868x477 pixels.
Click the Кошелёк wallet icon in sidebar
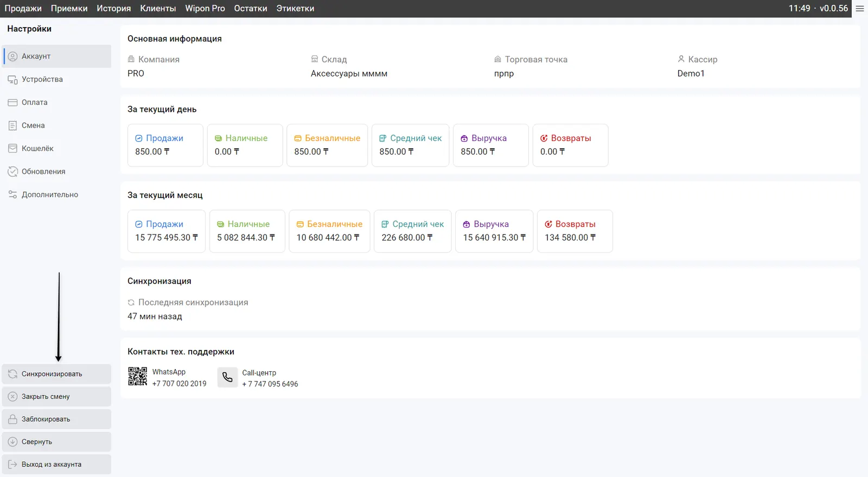coord(12,149)
